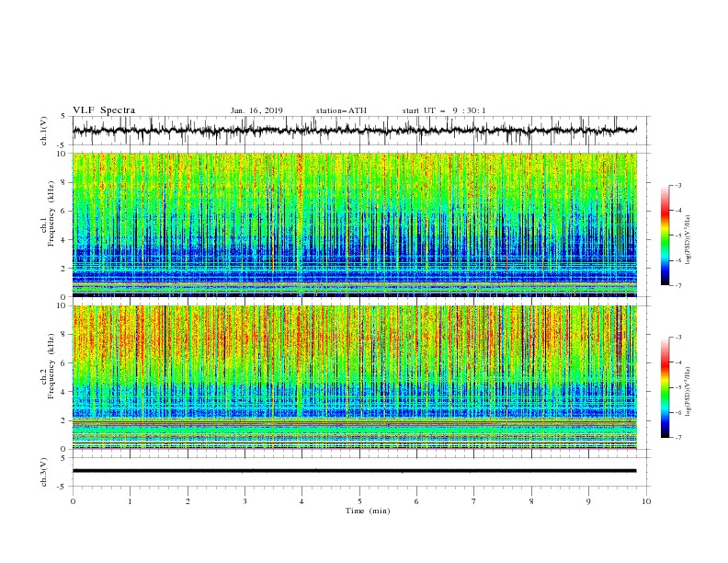Click time axis tick label "7"
Screen dimensions: 728x563
coord(474,501)
